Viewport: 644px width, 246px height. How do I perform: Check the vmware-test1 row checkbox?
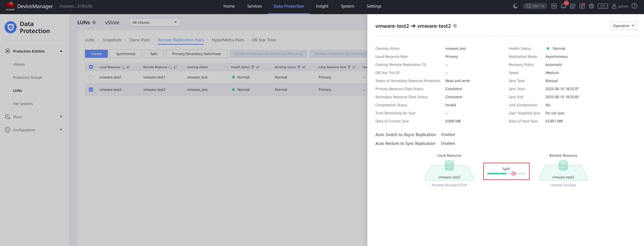(91, 77)
